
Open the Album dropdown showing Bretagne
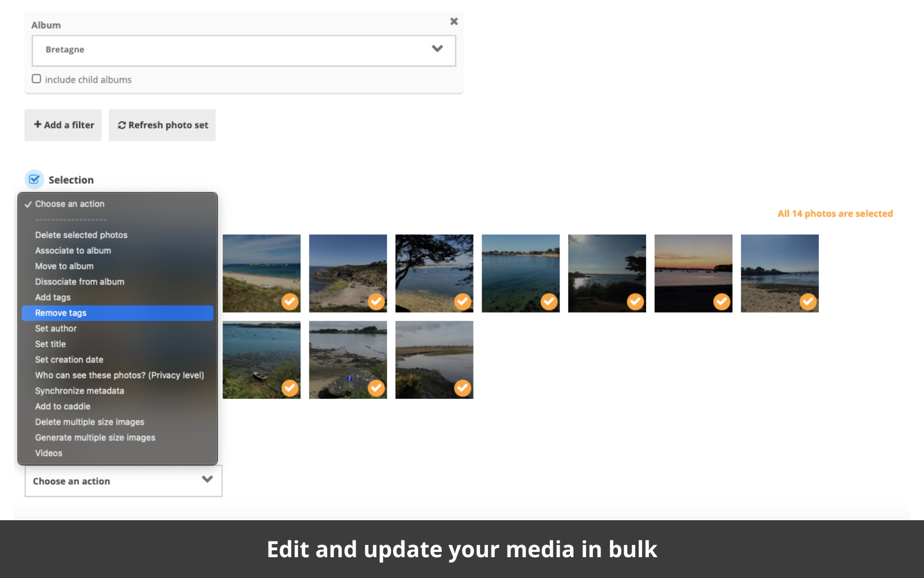tap(244, 50)
